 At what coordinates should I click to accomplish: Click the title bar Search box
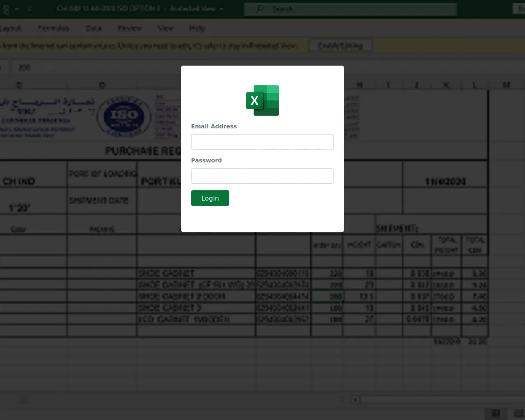coord(350,9)
